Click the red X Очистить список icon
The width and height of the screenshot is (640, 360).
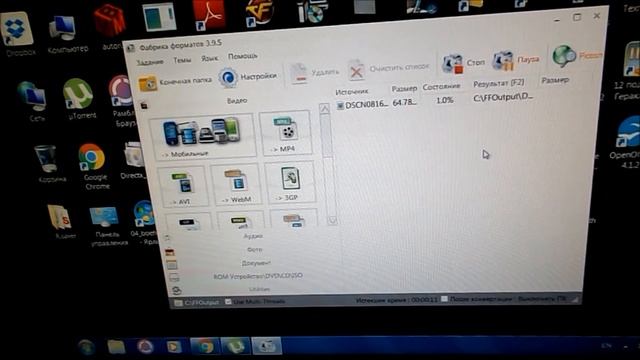click(356, 70)
